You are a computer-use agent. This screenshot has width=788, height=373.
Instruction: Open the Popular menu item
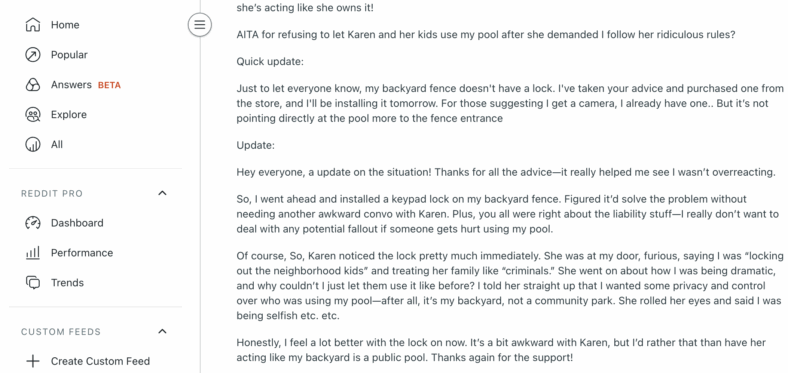coord(95,55)
